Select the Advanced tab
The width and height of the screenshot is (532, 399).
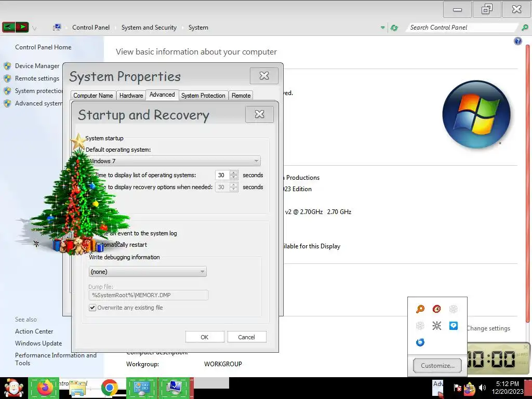click(162, 95)
